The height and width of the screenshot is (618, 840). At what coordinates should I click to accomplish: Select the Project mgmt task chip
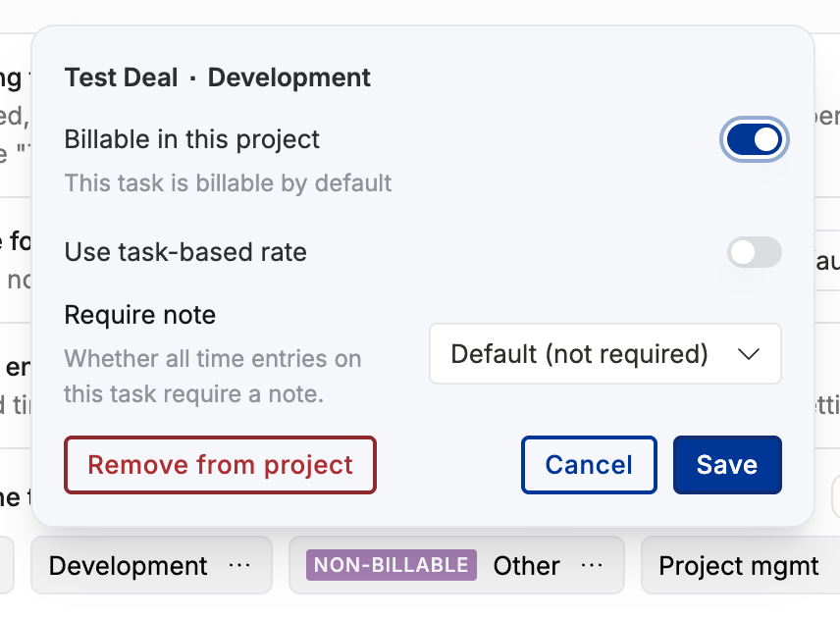(x=739, y=565)
